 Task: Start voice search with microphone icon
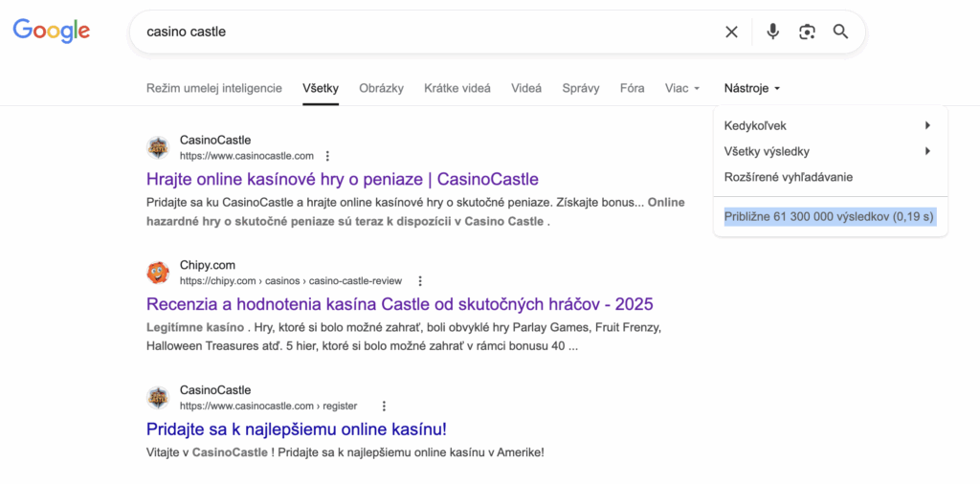pyautogui.click(x=772, y=32)
